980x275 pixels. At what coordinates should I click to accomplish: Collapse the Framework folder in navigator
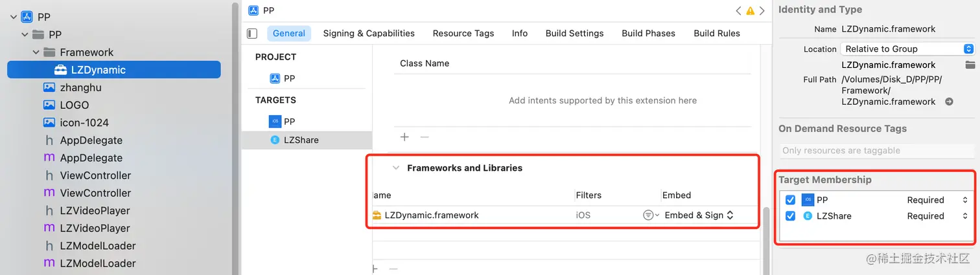(x=37, y=52)
